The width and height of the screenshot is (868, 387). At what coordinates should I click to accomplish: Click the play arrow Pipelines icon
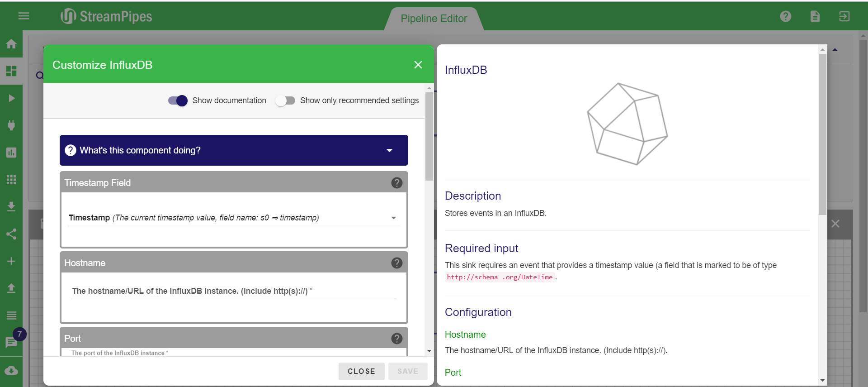pos(11,98)
